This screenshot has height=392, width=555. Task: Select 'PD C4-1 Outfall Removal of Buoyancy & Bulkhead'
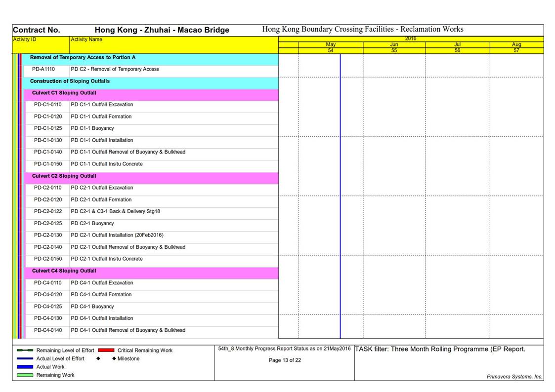coord(128,330)
